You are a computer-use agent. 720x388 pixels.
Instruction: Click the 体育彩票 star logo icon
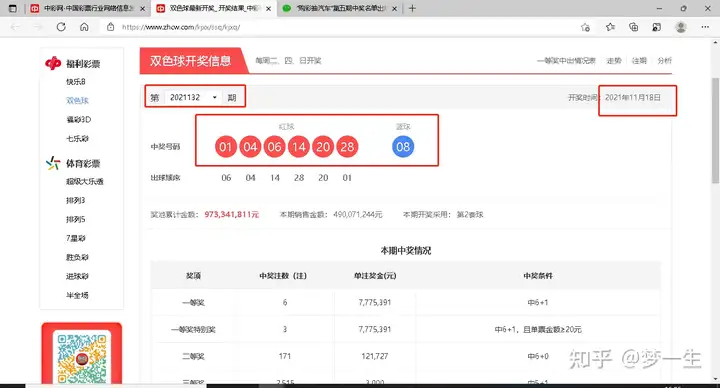(53, 163)
